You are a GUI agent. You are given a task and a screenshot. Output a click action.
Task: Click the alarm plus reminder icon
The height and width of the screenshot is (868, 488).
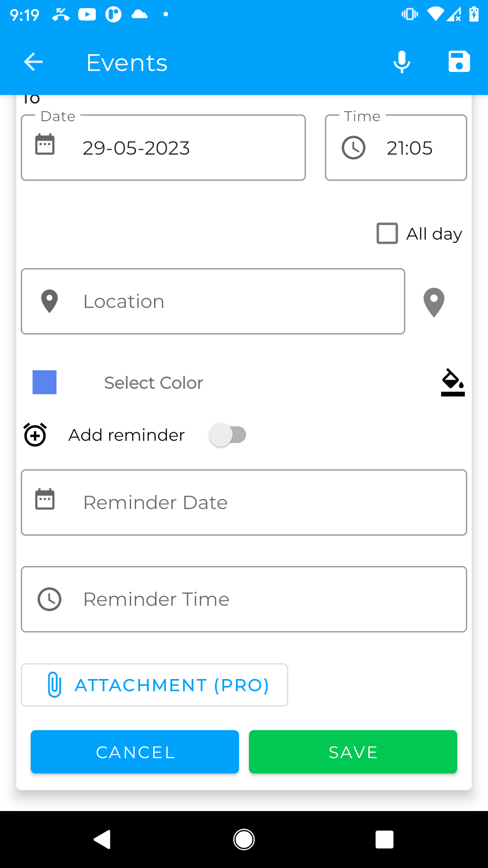point(35,434)
